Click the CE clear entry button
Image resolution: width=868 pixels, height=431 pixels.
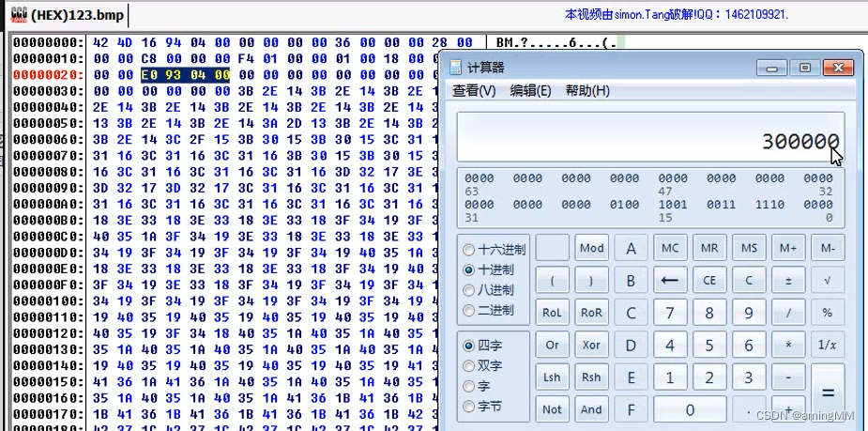(x=709, y=280)
